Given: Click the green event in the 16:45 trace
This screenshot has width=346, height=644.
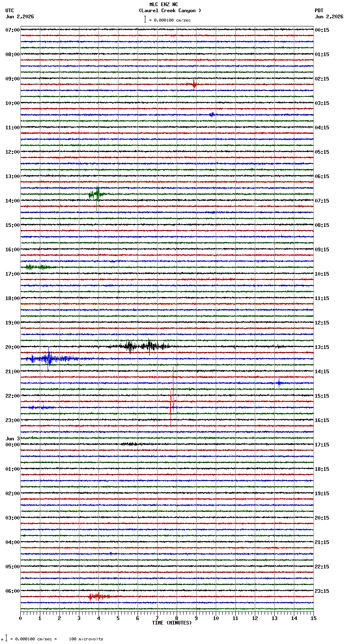Looking at the screenshot, I should click(x=39, y=267).
